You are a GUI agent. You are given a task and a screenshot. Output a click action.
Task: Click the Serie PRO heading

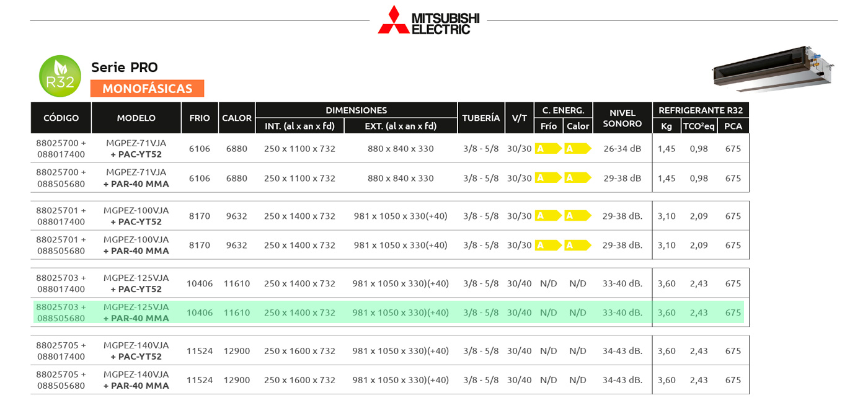pos(125,68)
